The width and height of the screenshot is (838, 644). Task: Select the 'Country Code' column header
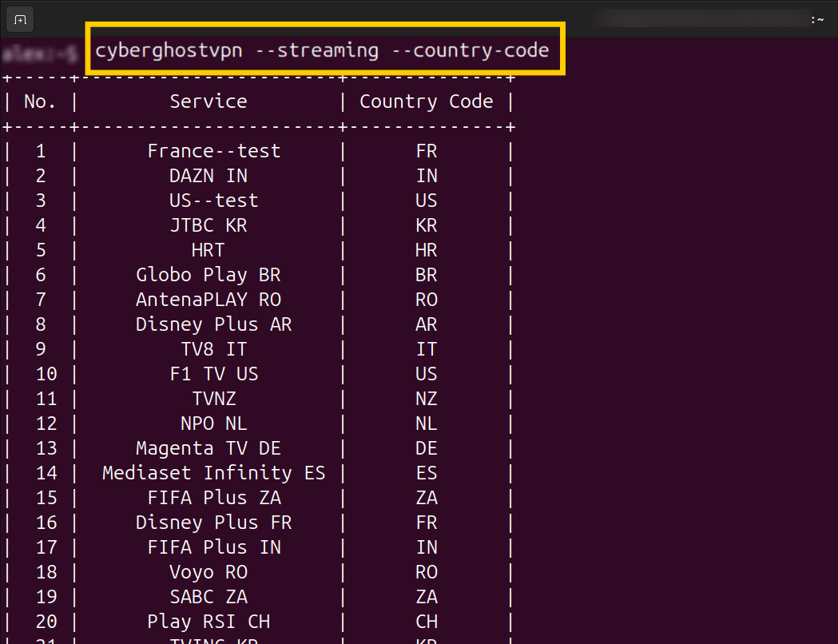click(x=426, y=101)
